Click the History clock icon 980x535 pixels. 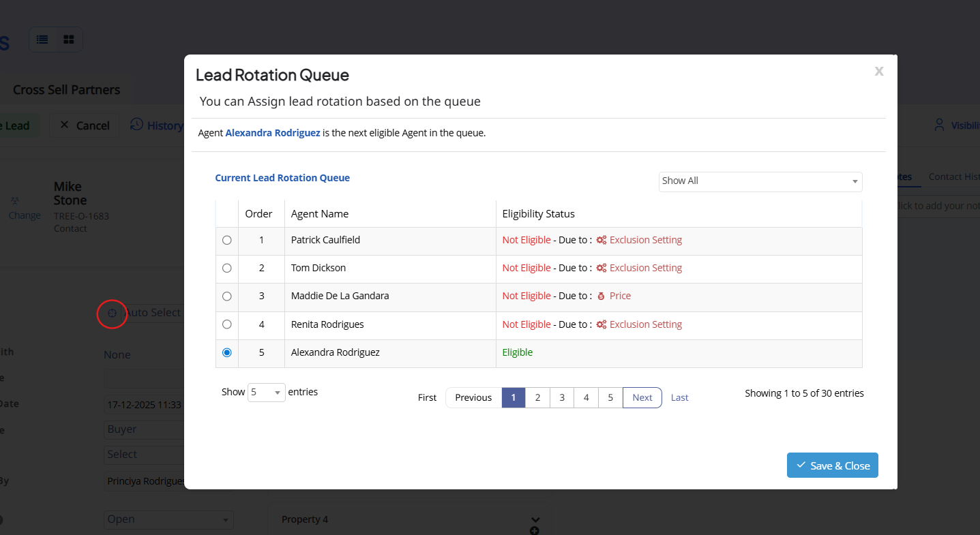136,125
